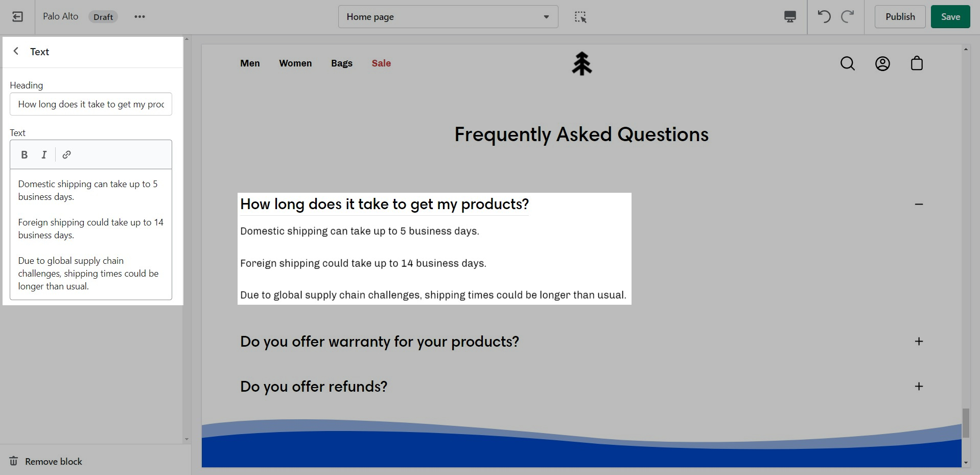Click the exit editor icon

[17, 17]
